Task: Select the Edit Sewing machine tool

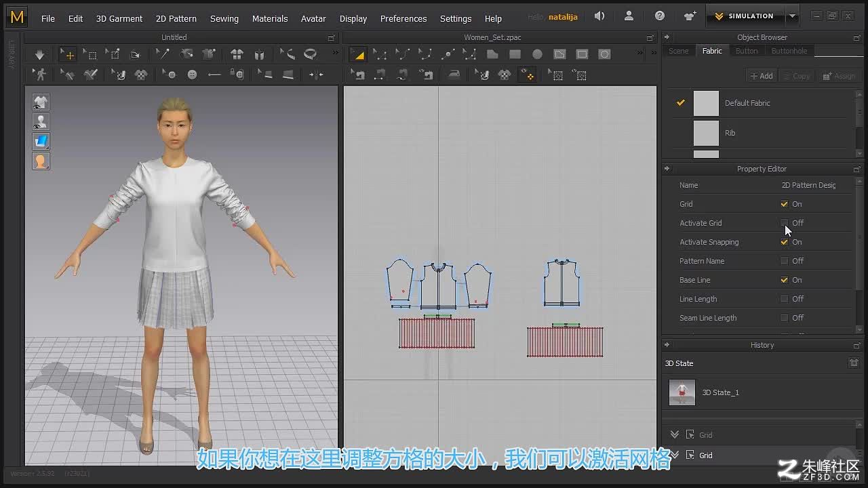Action: (359, 75)
